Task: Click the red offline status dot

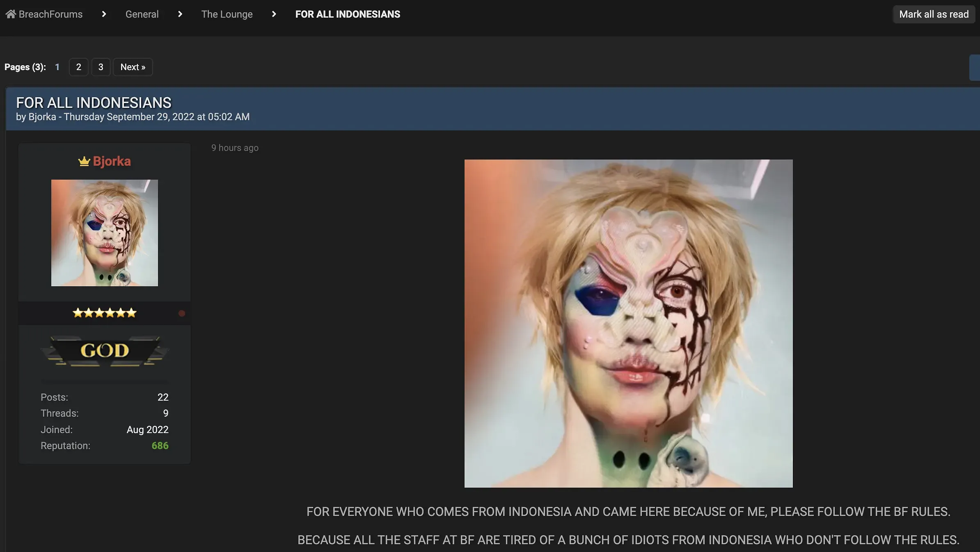Action: click(182, 313)
